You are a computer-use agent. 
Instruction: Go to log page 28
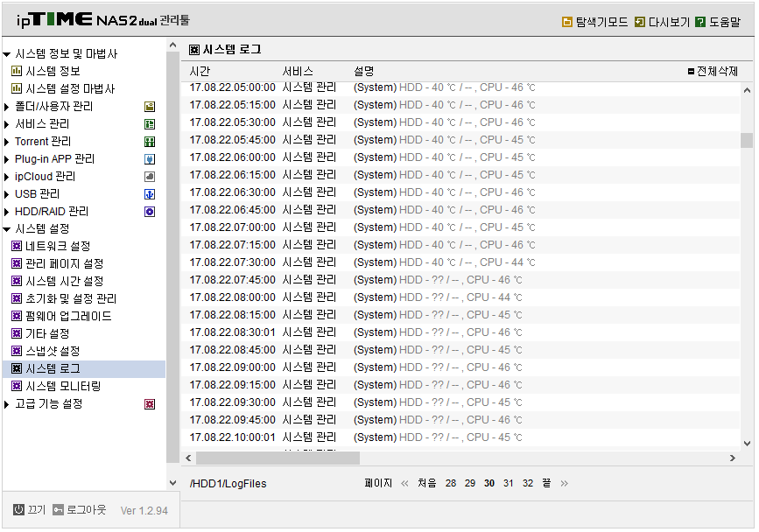pyautogui.click(x=451, y=483)
